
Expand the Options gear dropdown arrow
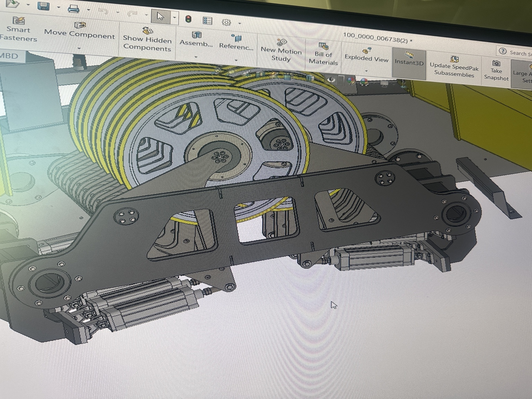coord(240,24)
